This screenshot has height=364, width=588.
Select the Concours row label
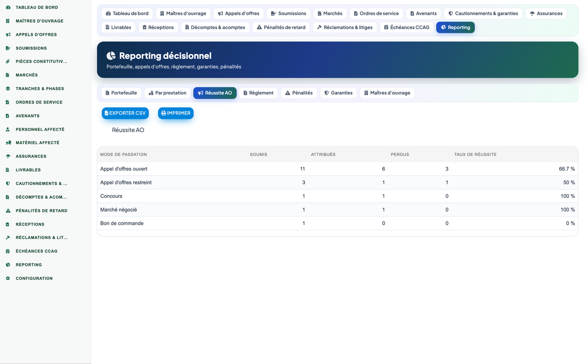pyautogui.click(x=111, y=196)
